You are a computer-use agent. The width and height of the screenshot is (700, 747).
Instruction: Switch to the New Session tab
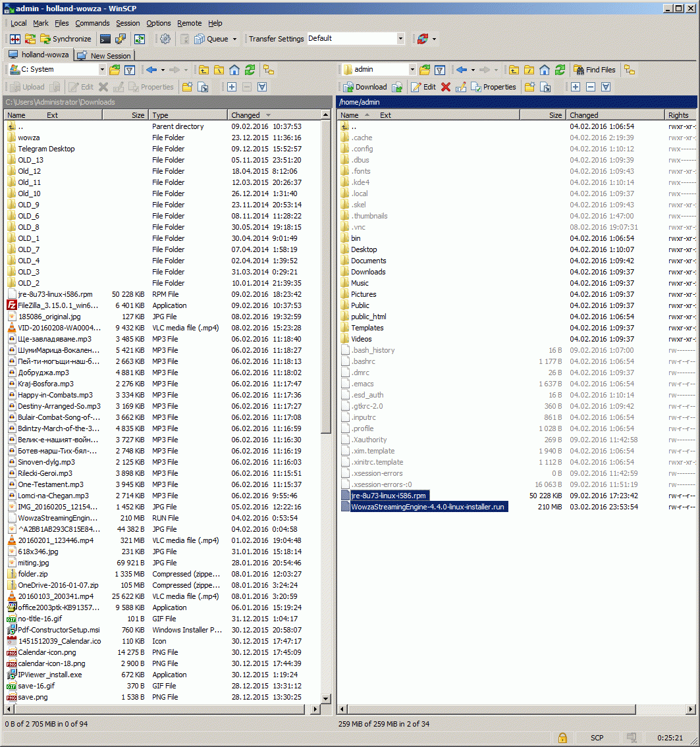[105, 56]
